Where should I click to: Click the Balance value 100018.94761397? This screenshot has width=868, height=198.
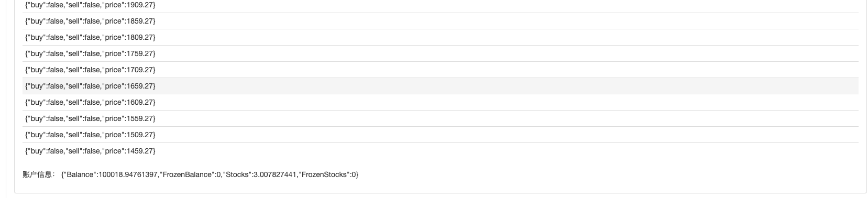129,174
